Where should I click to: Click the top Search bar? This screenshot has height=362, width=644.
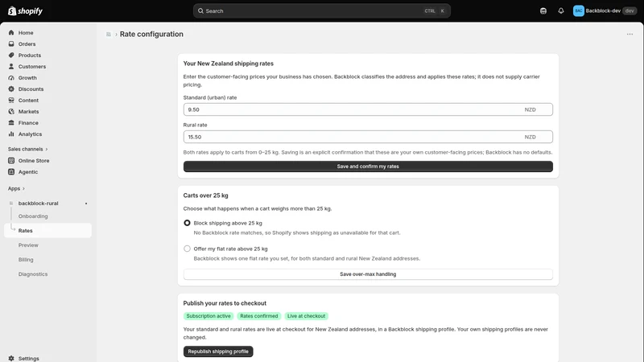(322, 11)
